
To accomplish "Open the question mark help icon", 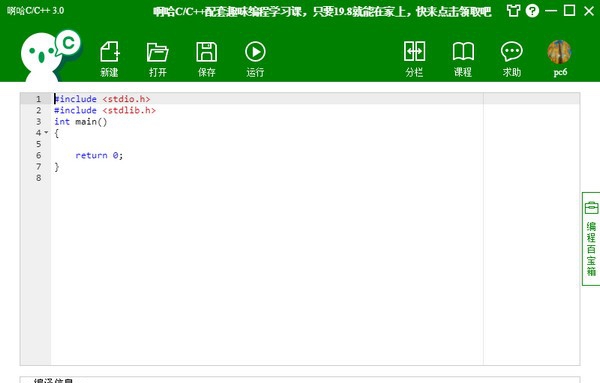I will (532, 11).
